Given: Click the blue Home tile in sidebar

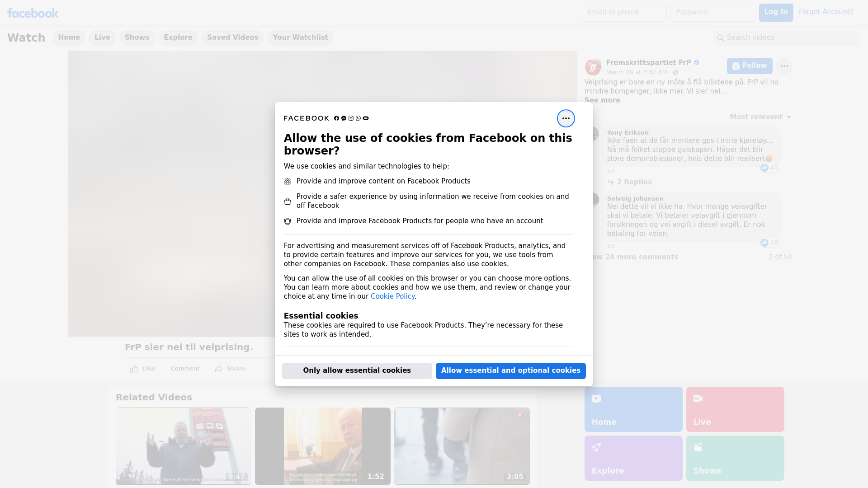Looking at the screenshot, I should (633, 409).
